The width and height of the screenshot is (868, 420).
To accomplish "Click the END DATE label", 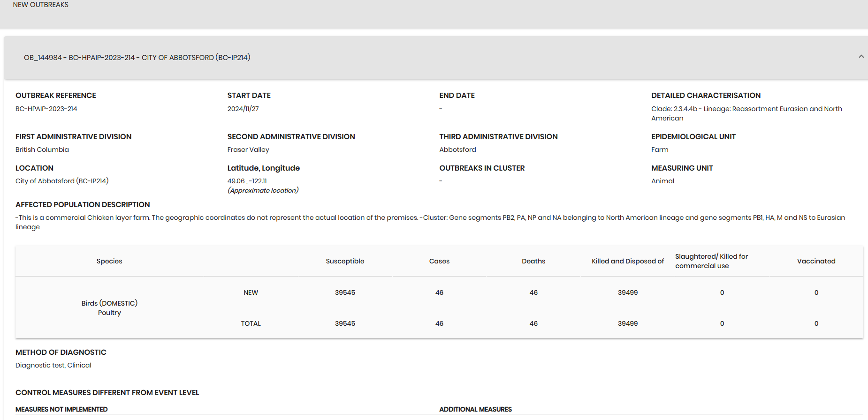I will click(457, 96).
